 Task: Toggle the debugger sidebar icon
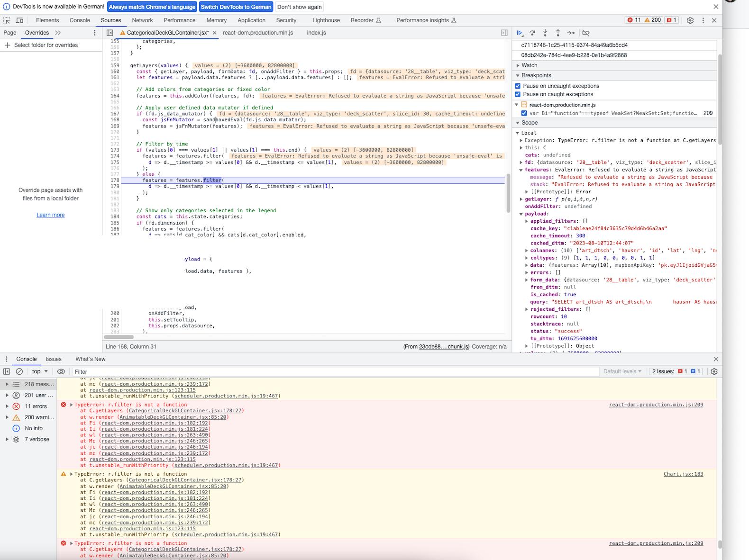coord(504,33)
